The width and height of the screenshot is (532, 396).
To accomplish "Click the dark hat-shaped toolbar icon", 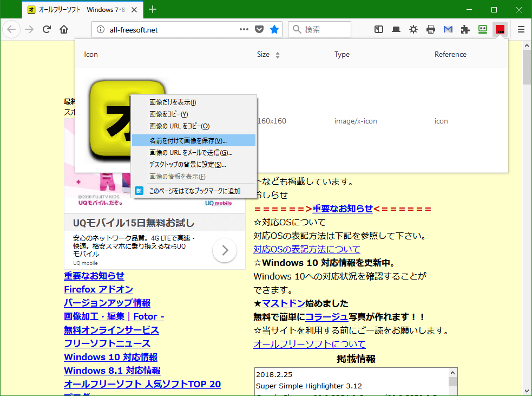I will pos(396,30).
